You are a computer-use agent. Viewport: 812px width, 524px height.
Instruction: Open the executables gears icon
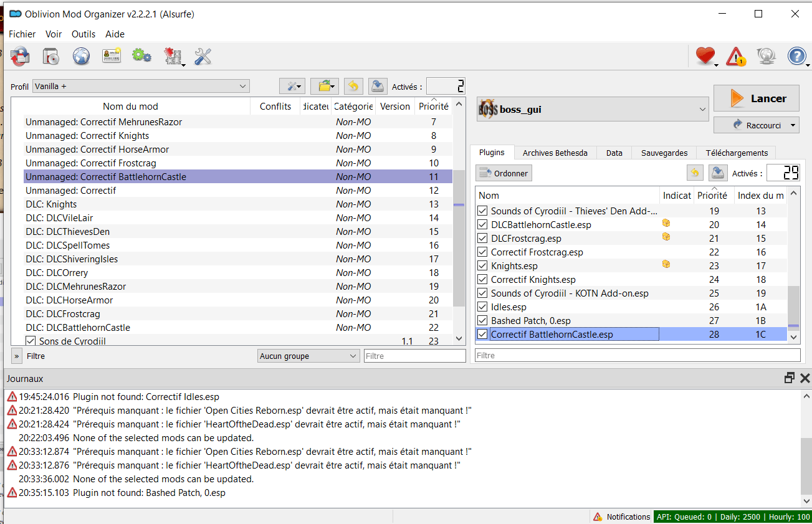(x=141, y=57)
